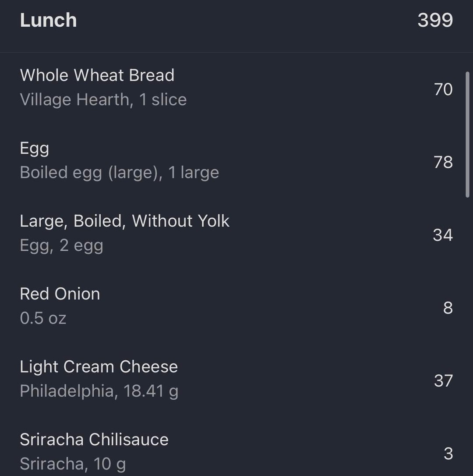
Task: Open the Whole Wheat Bread entry
Action: pos(97,75)
